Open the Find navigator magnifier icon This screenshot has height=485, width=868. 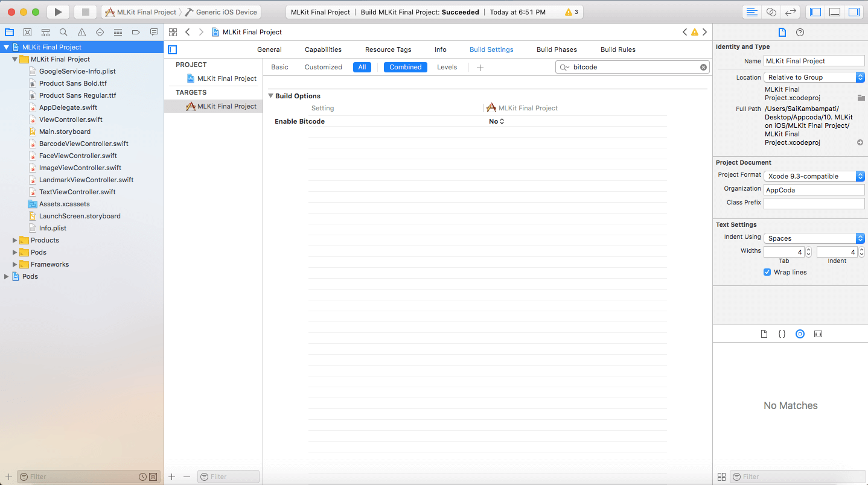point(63,32)
